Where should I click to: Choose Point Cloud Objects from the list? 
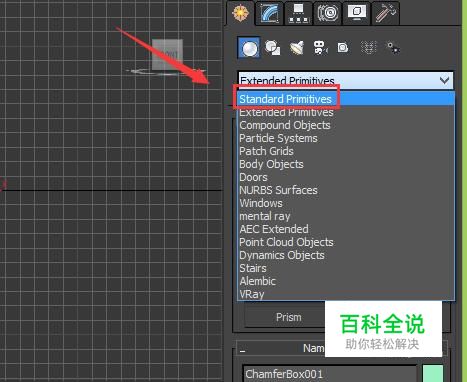[x=346, y=242]
